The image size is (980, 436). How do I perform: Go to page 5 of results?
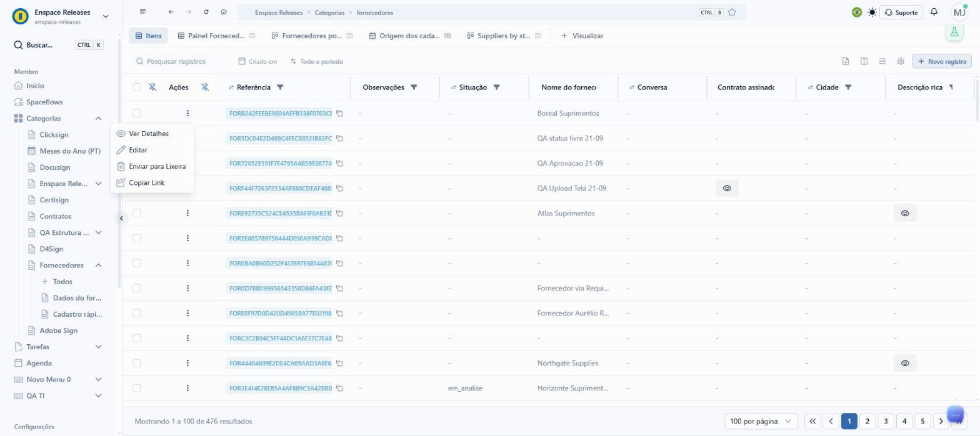922,421
